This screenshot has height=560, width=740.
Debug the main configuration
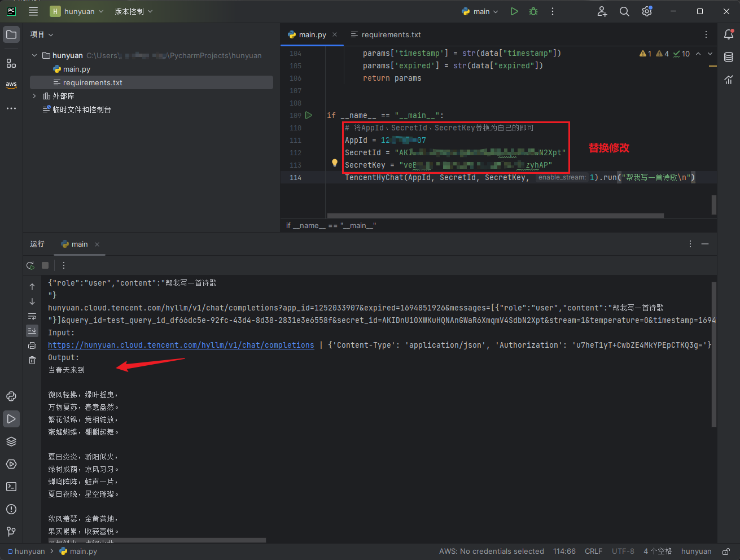[533, 11]
